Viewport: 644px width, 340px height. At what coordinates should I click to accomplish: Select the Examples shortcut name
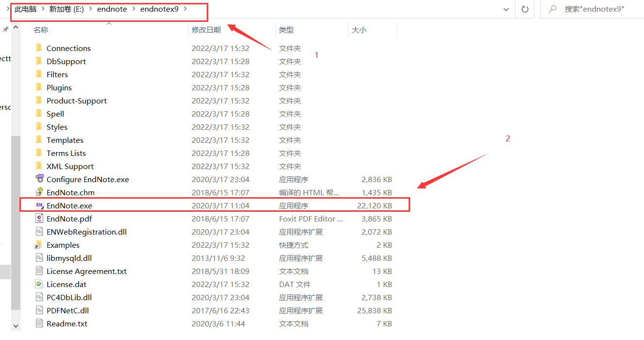[x=63, y=245]
